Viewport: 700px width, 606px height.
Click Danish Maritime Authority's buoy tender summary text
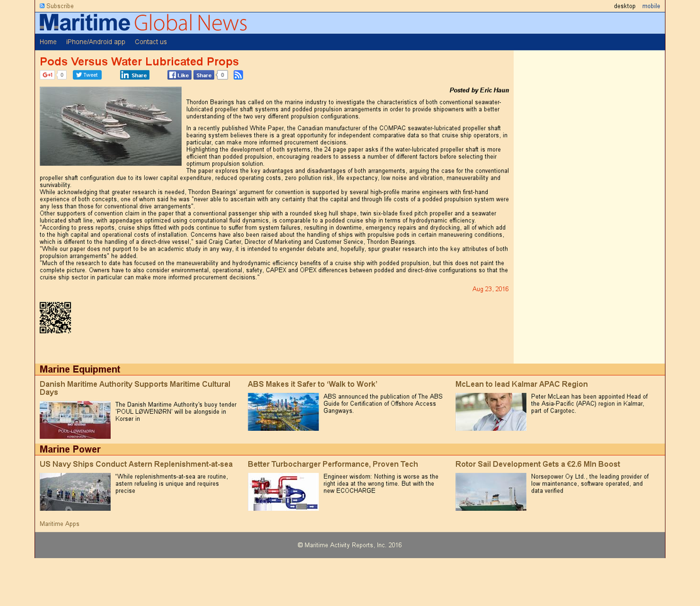[x=176, y=411]
